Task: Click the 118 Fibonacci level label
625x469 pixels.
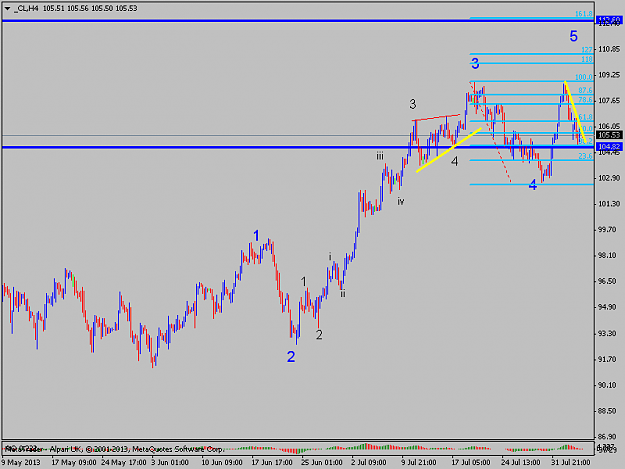Action: [587, 59]
